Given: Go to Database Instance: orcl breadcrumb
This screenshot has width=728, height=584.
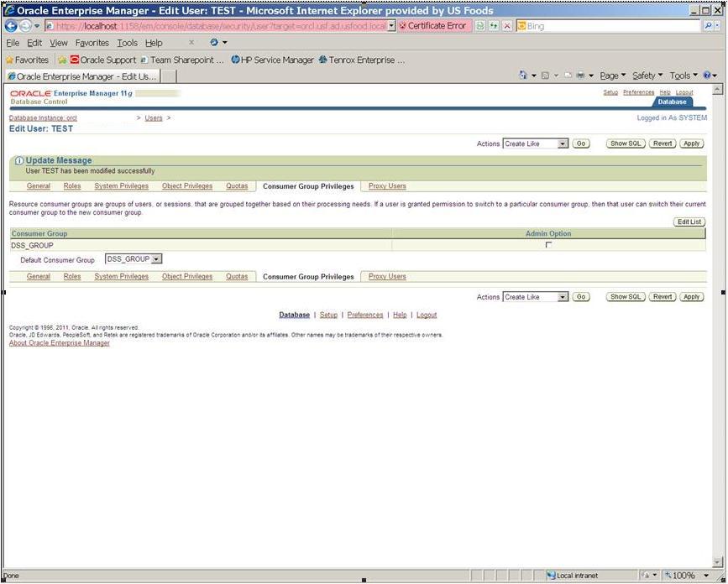Looking at the screenshot, I should click(43, 117).
